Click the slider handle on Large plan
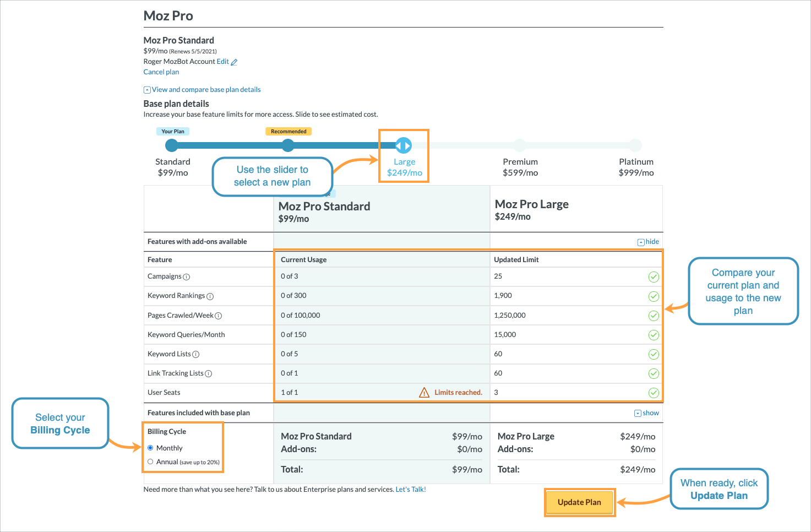Screen dimensions: 811x532 tap(404, 145)
